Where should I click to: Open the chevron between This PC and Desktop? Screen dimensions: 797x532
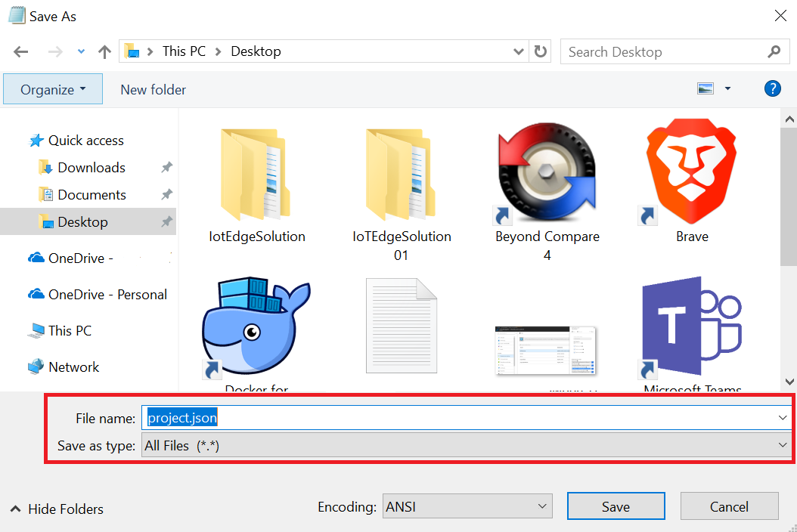pos(218,51)
